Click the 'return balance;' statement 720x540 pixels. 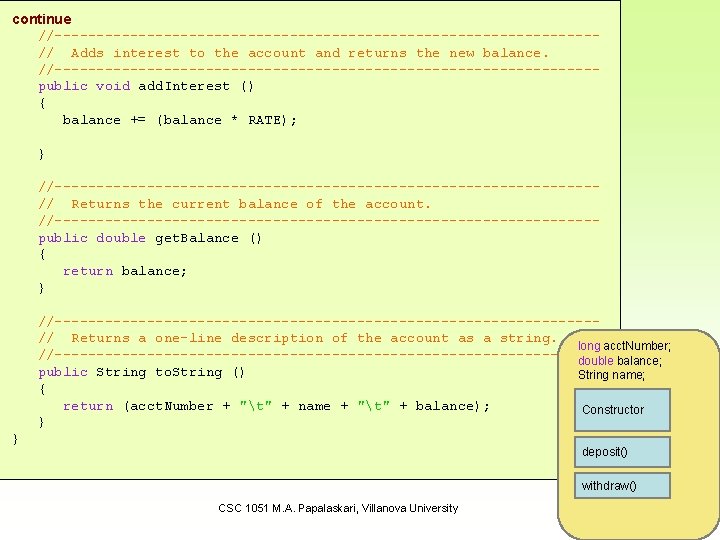coord(124,271)
